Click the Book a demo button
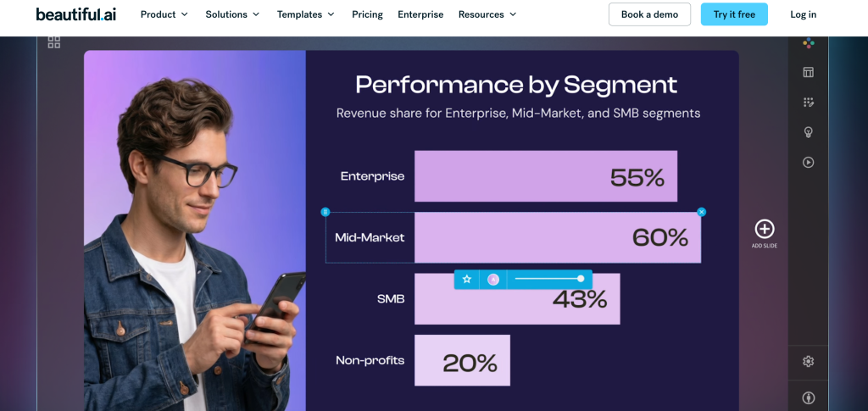868x411 pixels. [650, 14]
